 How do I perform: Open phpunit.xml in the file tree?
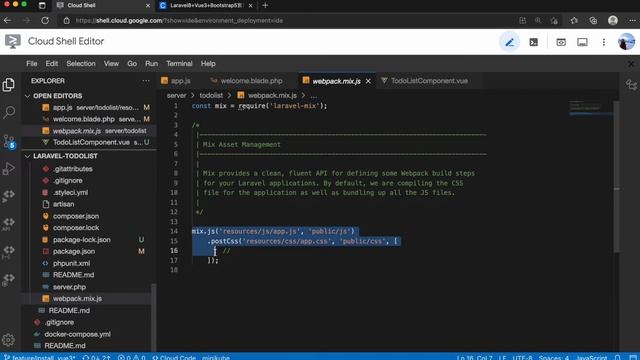pyautogui.click(x=71, y=263)
